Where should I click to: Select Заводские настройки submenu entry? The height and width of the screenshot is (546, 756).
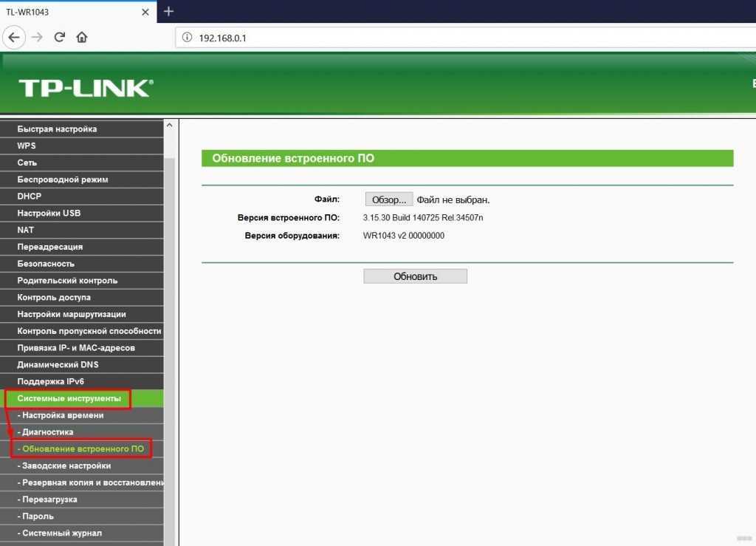[66, 466]
